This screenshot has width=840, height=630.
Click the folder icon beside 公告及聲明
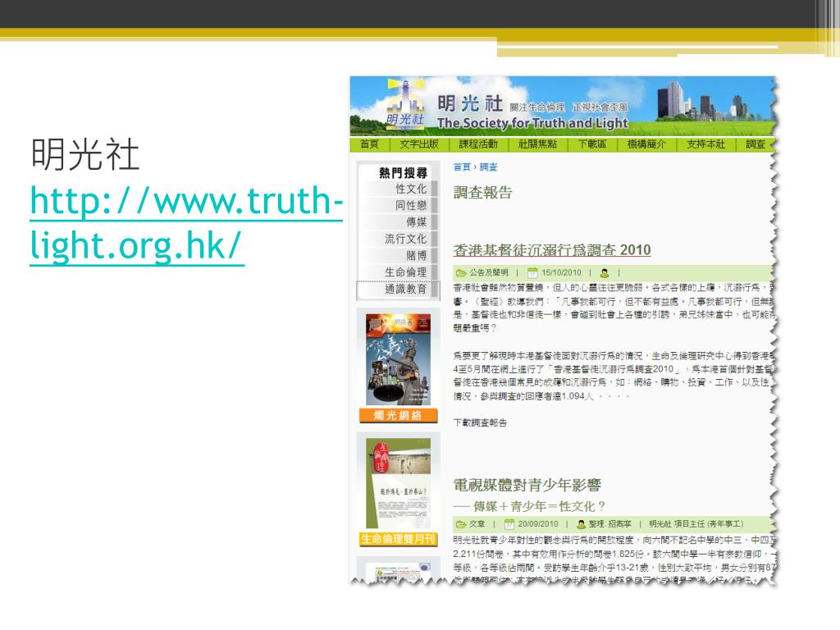point(461,272)
